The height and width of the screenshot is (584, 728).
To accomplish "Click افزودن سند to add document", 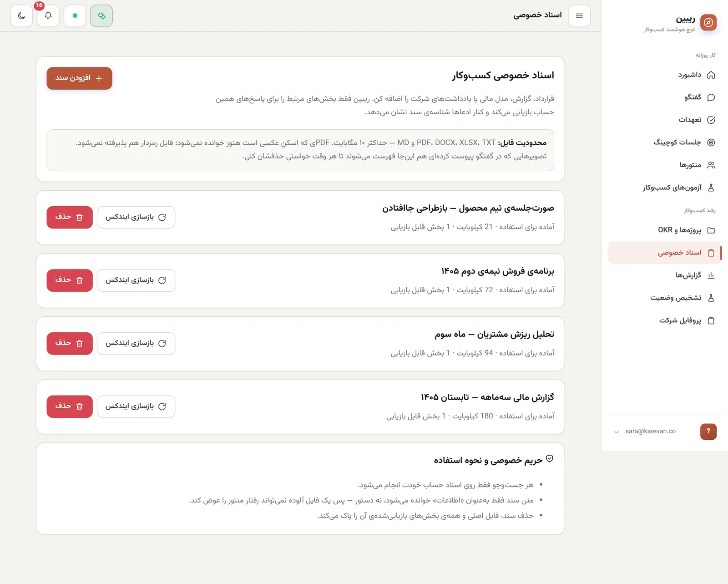I will pos(79,78).
